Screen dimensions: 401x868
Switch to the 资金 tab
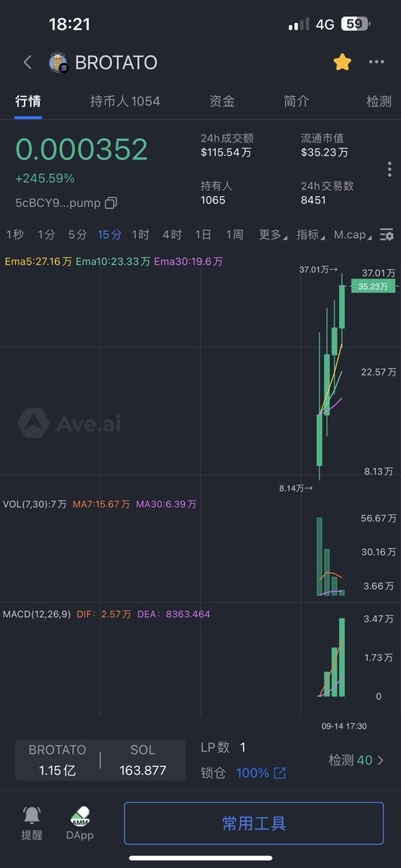click(222, 101)
